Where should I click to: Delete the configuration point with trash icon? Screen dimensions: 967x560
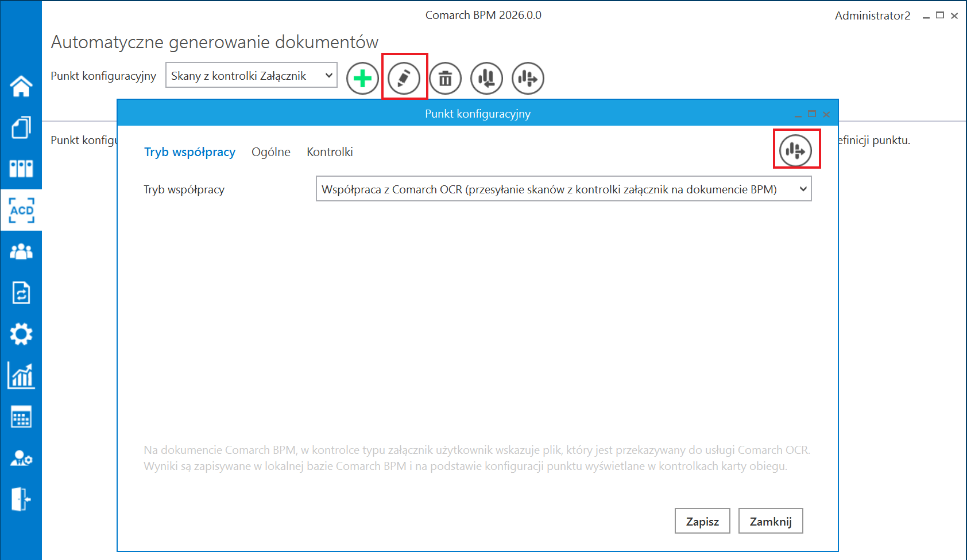[x=446, y=78]
